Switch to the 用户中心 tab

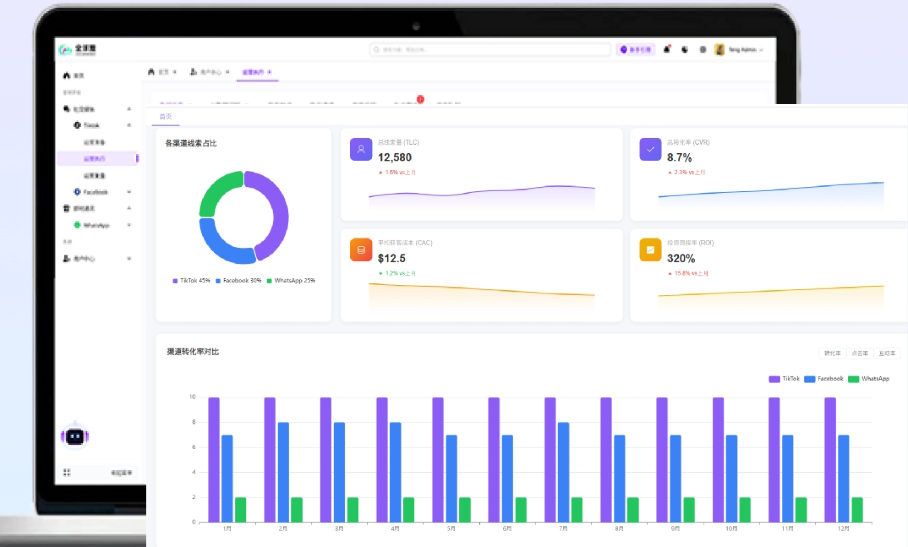click(210, 72)
